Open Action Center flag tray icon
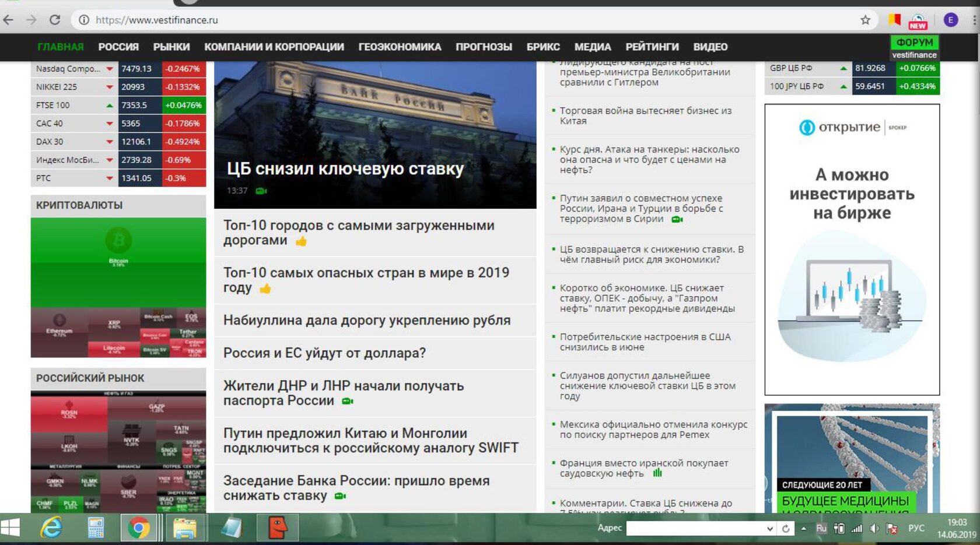Viewport: 980px width, 545px height. pyautogui.click(x=891, y=529)
